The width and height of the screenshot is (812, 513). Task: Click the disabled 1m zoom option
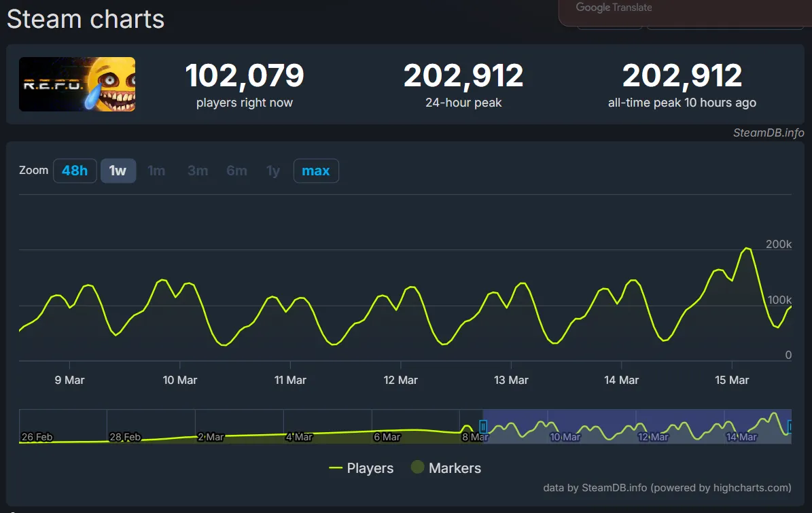point(156,171)
